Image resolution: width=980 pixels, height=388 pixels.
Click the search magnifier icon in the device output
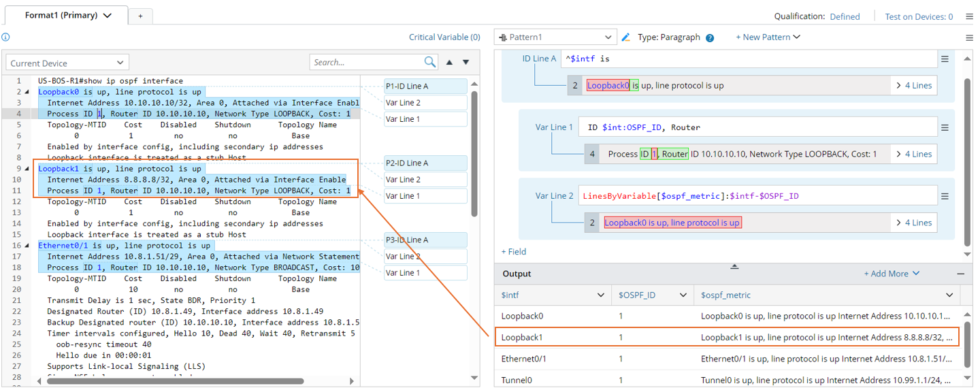[430, 62]
